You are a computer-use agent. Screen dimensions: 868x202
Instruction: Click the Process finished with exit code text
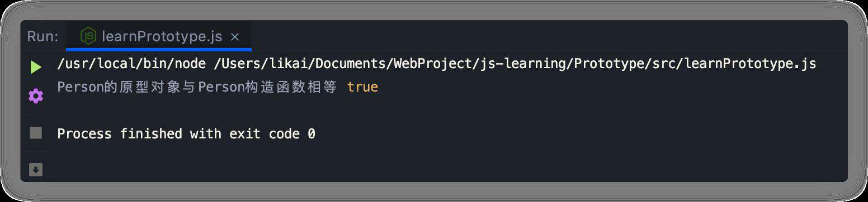click(x=178, y=134)
